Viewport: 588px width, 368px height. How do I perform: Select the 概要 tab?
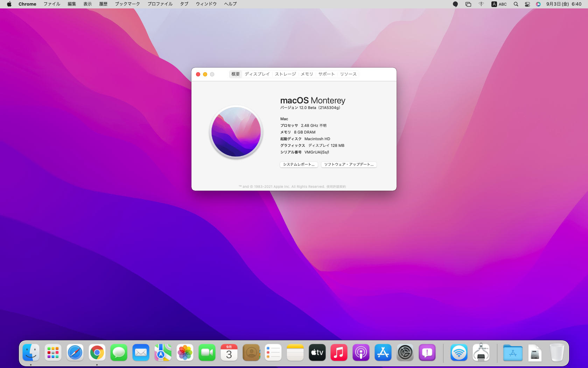pyautogui.click(x=236, y=74)
